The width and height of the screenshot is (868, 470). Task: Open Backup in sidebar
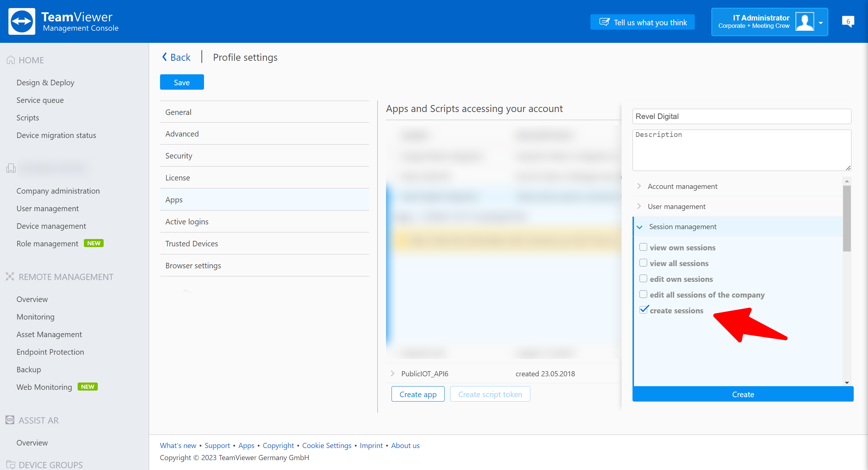coord(29,369)
